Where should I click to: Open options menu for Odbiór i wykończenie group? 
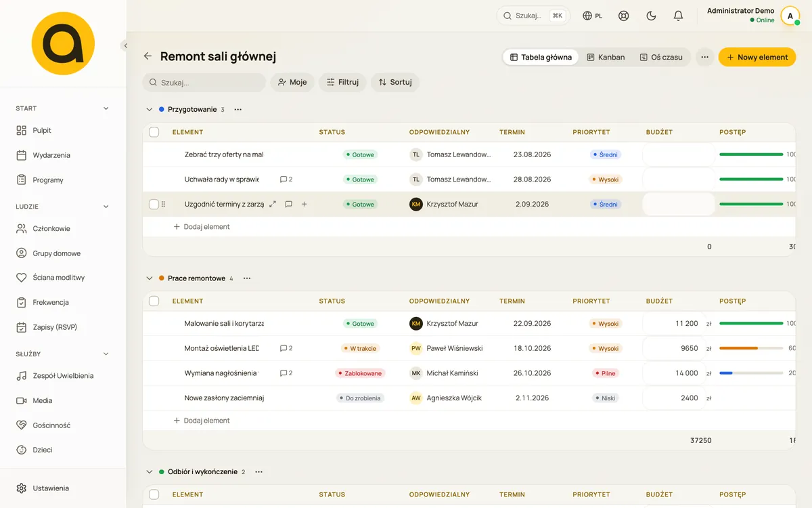[258, 471]
